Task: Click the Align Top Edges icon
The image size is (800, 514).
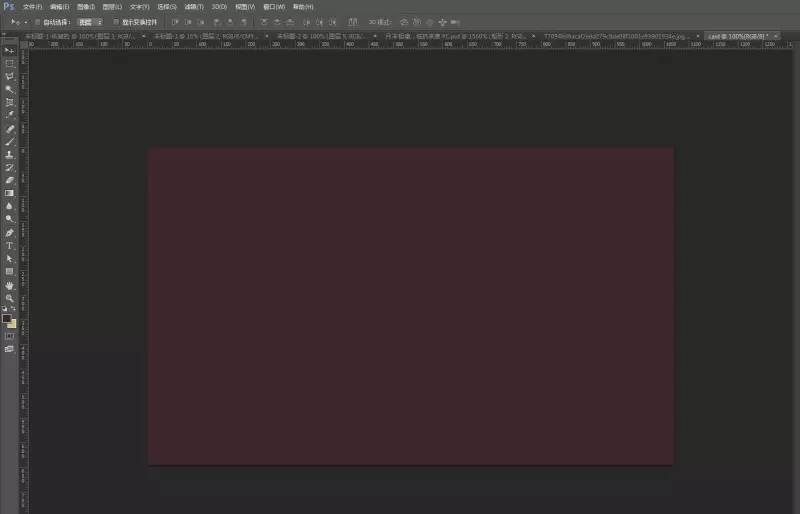Action: coord(176,22)
